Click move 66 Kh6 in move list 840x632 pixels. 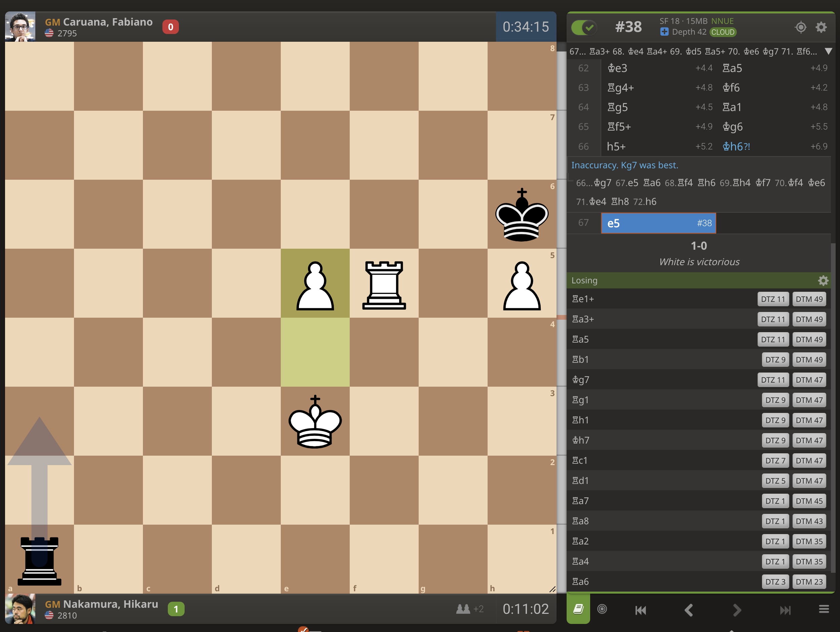(735, 146)
